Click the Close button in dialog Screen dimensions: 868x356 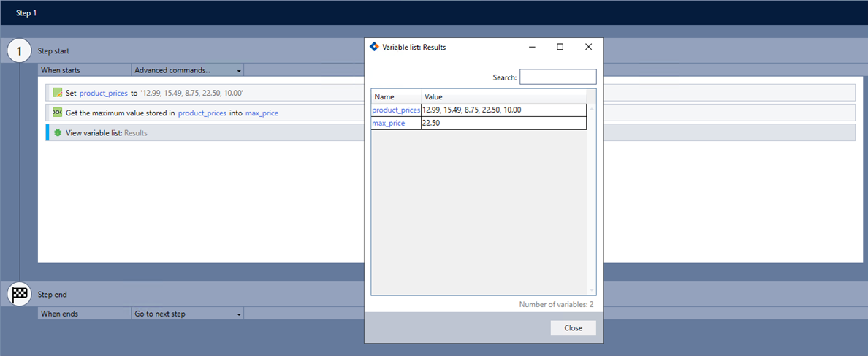pyautogui.click(x=574, y=327)
